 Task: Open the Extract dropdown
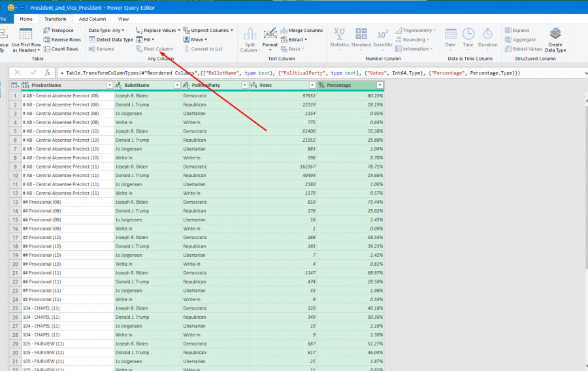pyautogui.click(x=294, y=40)
